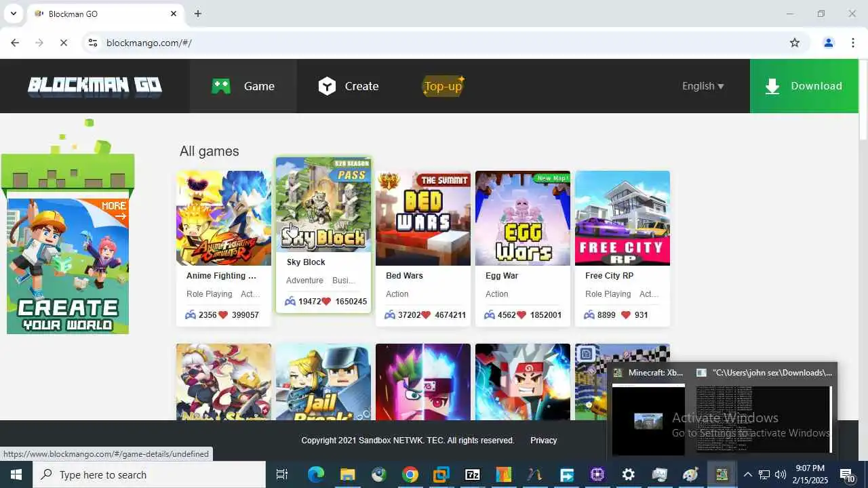Click the volume speaker tray icon
The width and height of the screenshot is (868, 488).
tap(781, 474)
